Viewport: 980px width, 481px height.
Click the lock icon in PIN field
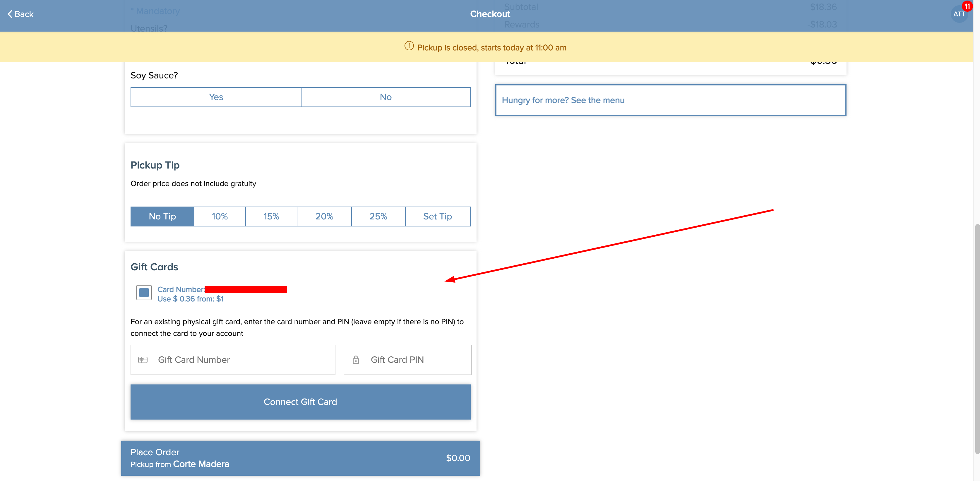pos(356,360)
